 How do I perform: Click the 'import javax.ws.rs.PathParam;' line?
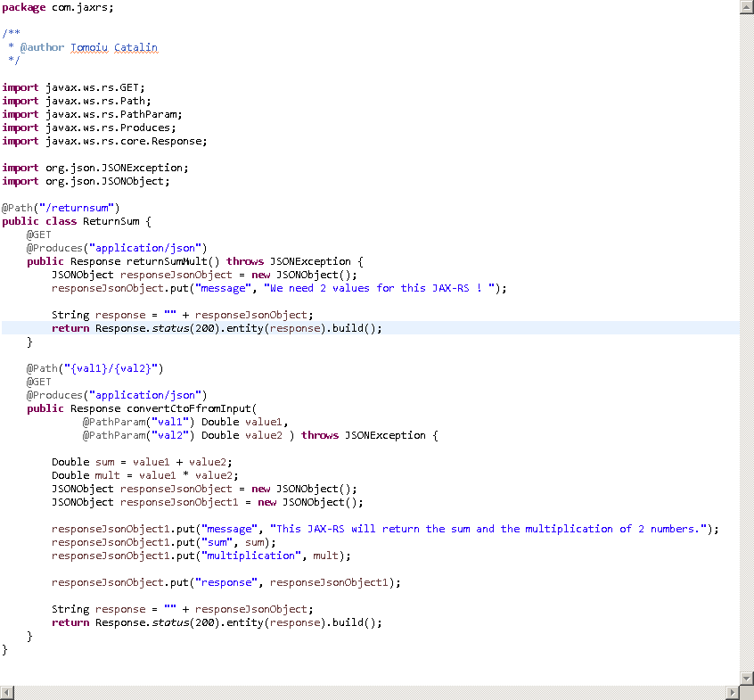pyautogui.click(x=92, y=114)
